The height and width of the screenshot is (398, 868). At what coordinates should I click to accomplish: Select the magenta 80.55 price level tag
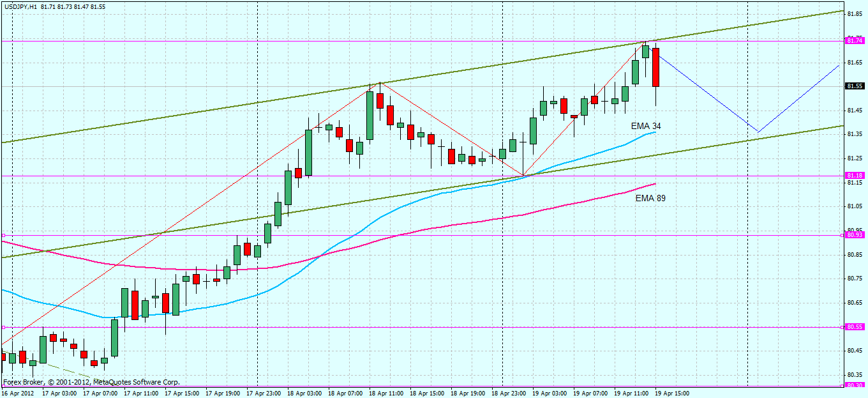click(x=855, y=327)
